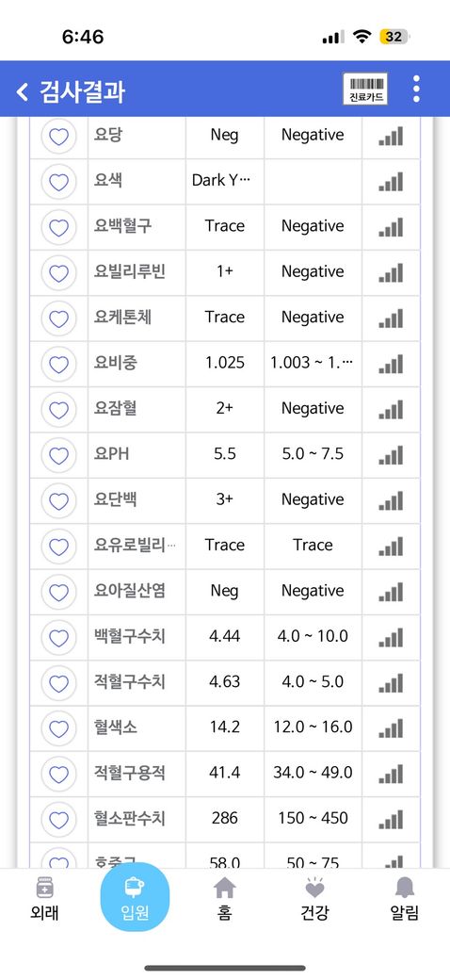The height and width of the screenshot is (980, 450).
Task: Favorite the 요당 result with heart
Action: click(58, 136)
